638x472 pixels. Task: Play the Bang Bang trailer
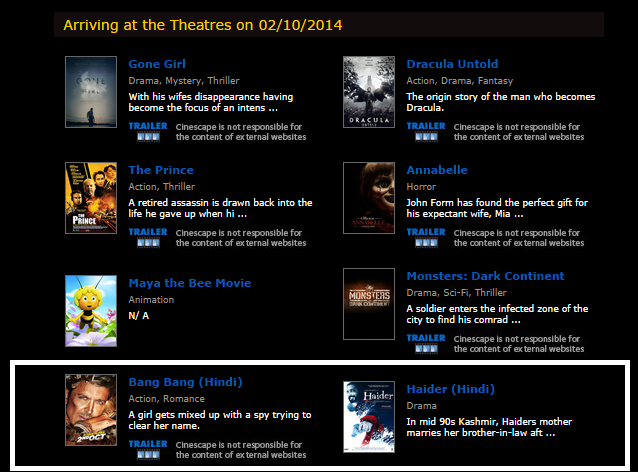tap(148, 449)
